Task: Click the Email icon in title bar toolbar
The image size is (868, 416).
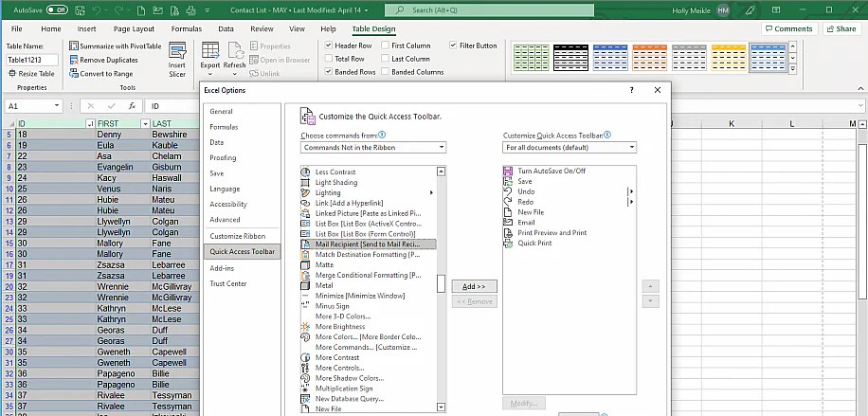Action: [x=157, y=10]
